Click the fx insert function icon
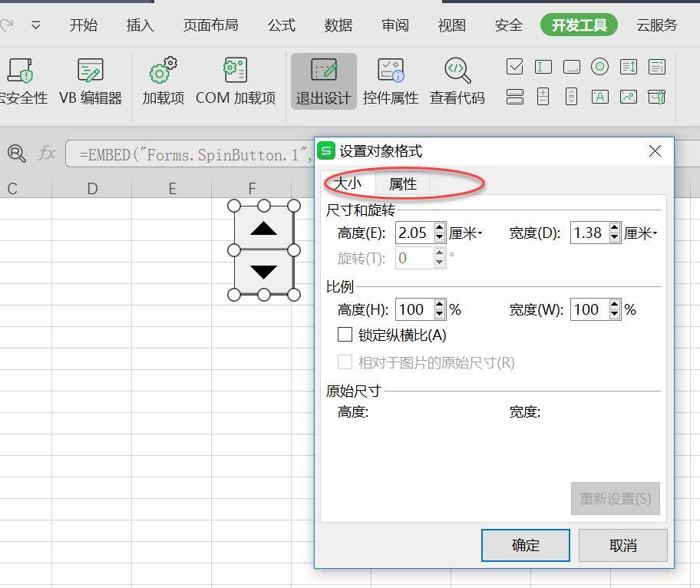Viewport: 700px width, 588px height. click(46, 153)
